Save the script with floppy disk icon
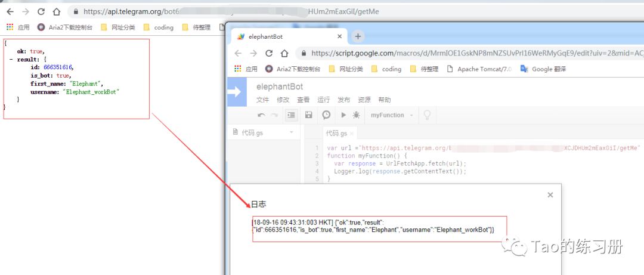Screen dimensions: 644x275 tap(309, 115)
